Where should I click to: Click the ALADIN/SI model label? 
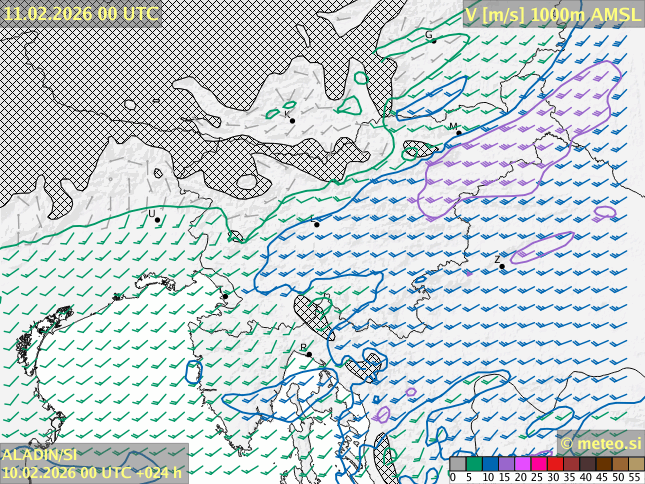pyautogui.click(x=40, y=455)
